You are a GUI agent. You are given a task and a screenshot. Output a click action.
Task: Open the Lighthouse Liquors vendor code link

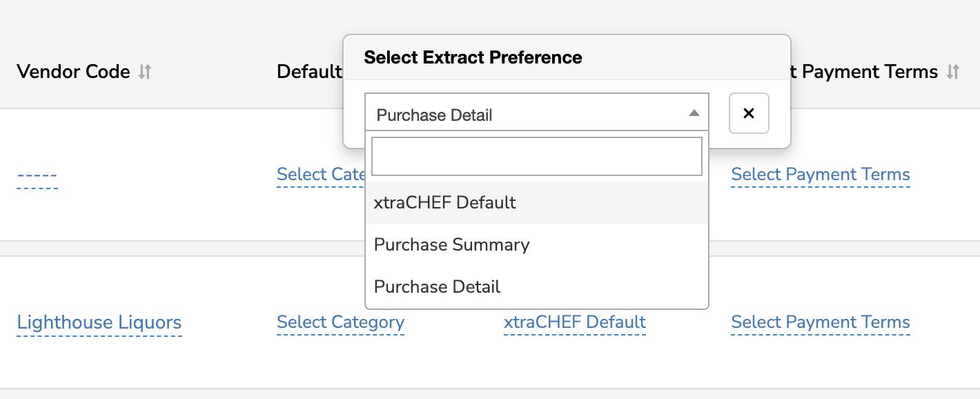(99, 322)
